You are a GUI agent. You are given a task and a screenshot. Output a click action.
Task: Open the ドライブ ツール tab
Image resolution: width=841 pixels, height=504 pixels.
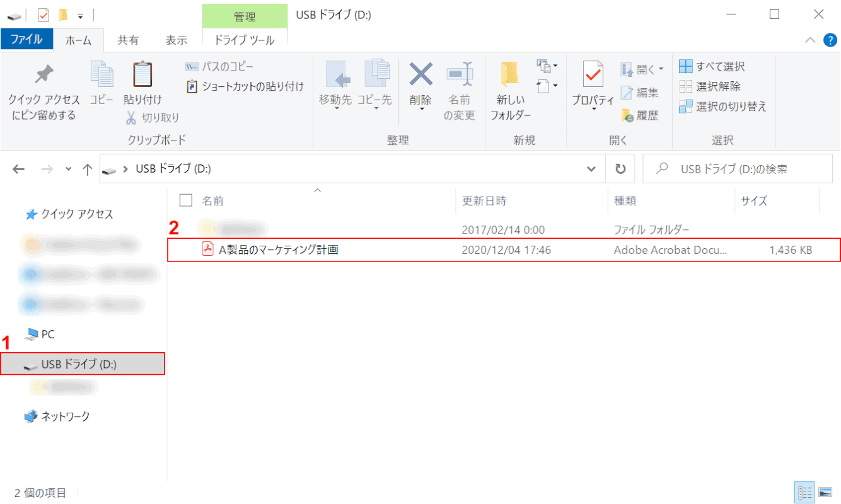pos(245,40)
